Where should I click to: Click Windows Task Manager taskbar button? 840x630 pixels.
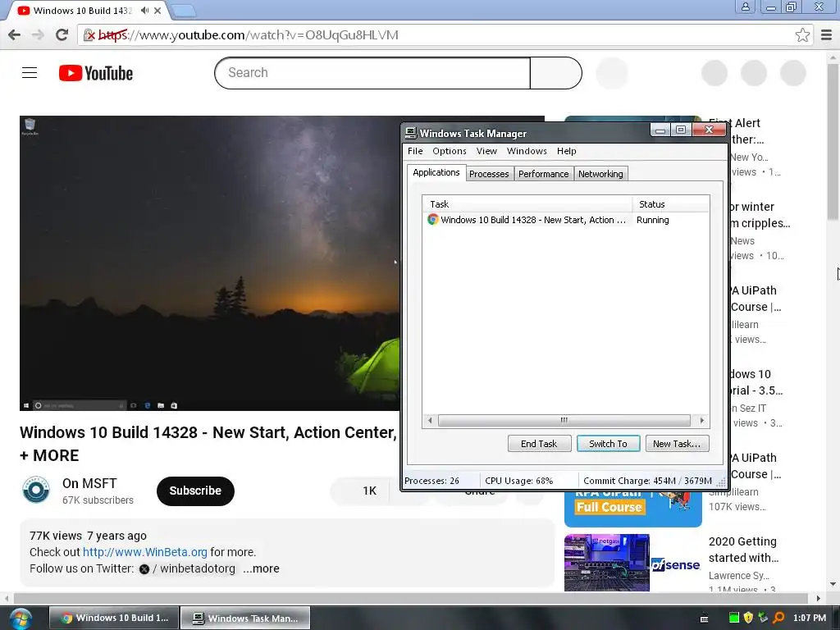coord(245,618)
